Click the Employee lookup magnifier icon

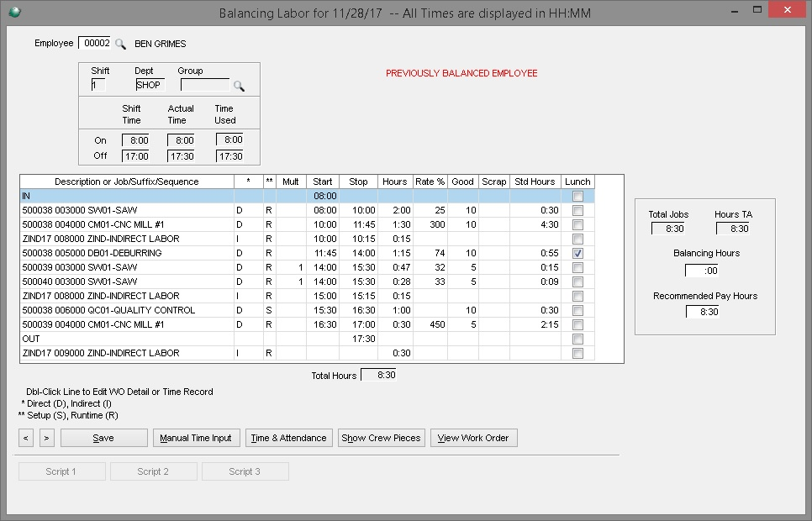(120, 44)
